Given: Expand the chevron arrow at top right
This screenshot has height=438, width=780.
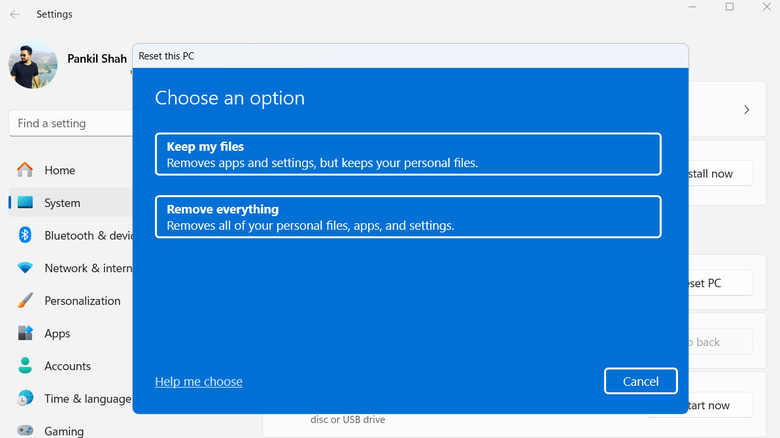Looking at the screenshot, I should coord(746,110).
